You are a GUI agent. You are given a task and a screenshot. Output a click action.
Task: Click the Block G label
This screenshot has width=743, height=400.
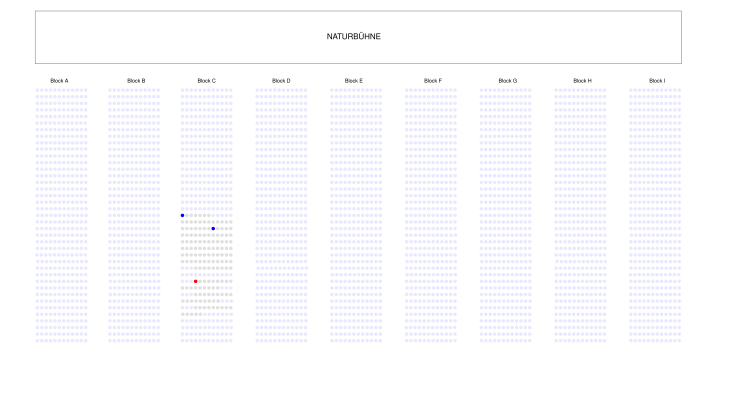point(508,80)
